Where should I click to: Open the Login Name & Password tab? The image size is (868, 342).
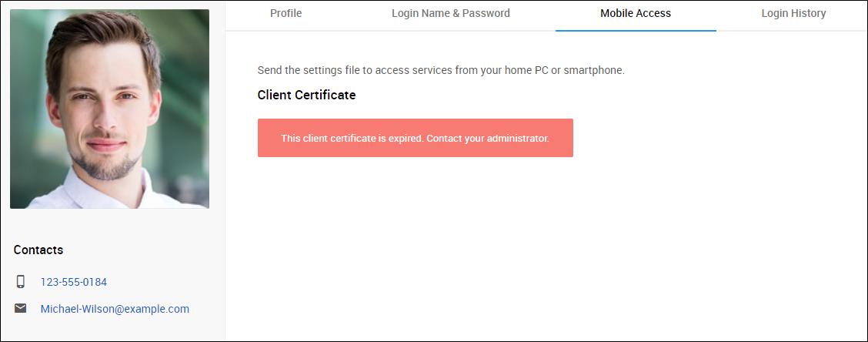(x=450, y=13)
